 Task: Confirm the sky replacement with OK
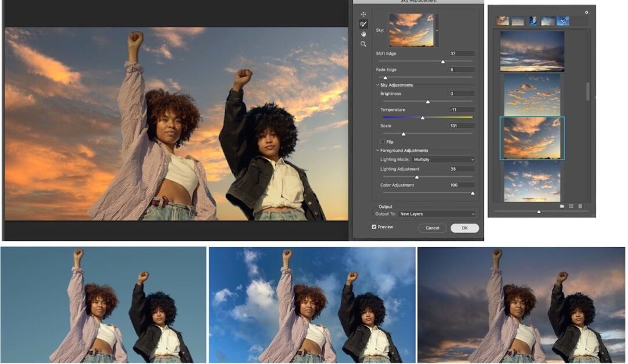pos(465,228)
